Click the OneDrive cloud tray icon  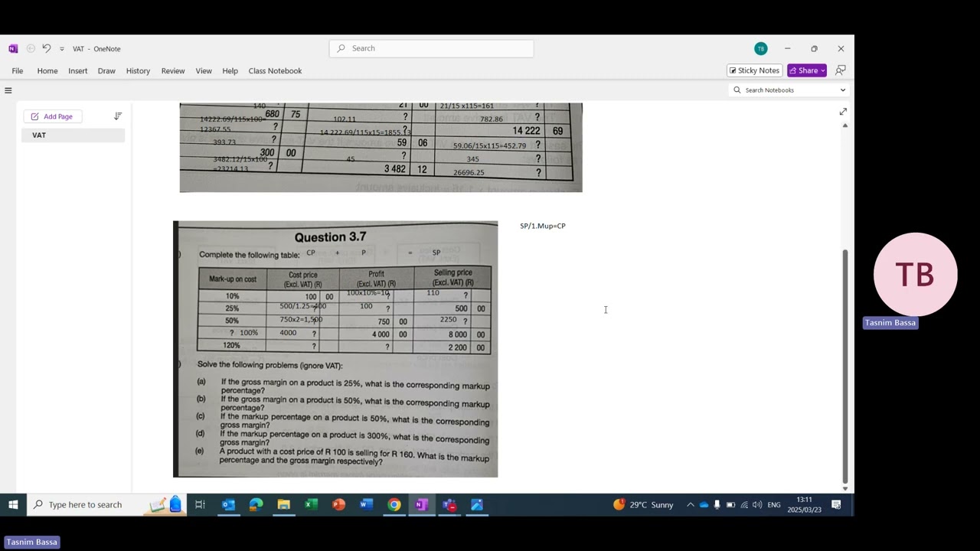click(704, 504)
